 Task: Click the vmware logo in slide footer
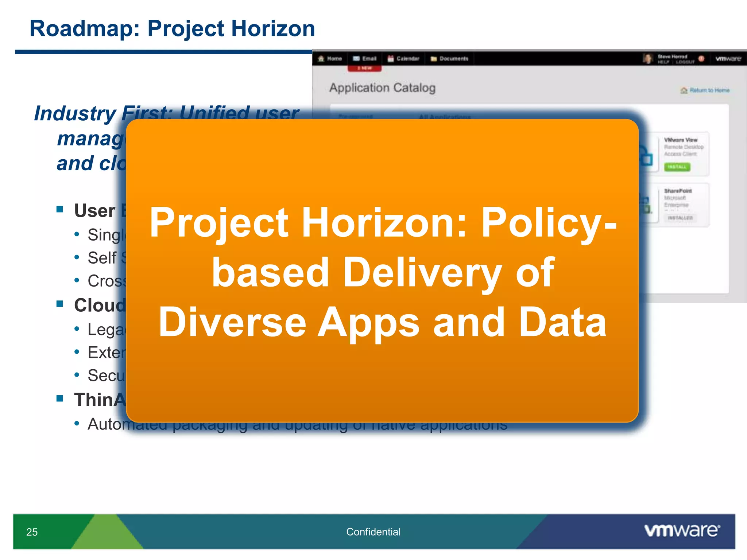[682, 530]
